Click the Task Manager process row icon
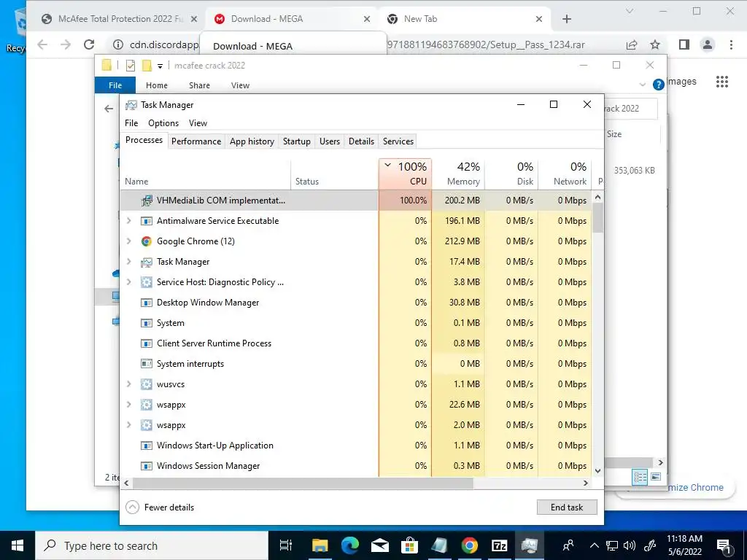The image size is (747, 560). (146, 262)
